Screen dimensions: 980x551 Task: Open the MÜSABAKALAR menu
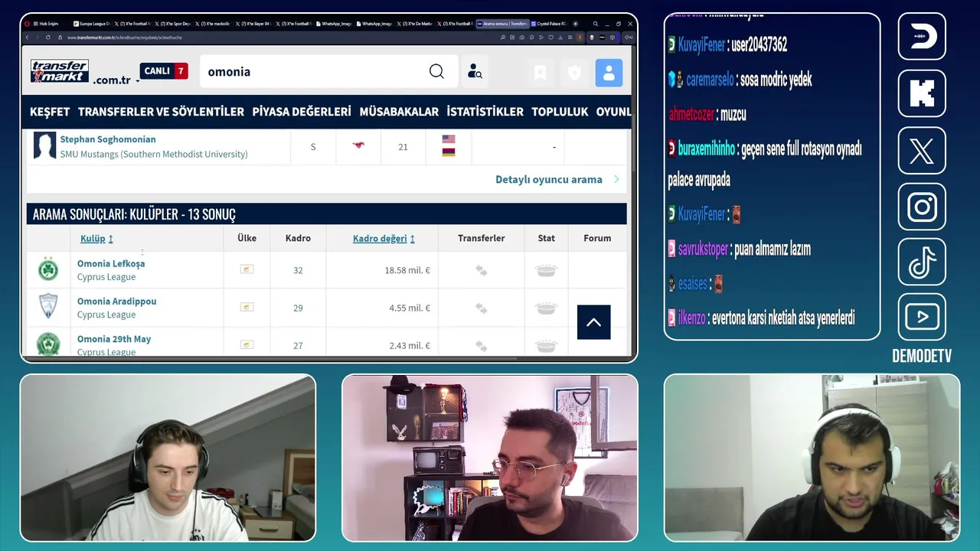pyautogui.click(x=399, y=112)
